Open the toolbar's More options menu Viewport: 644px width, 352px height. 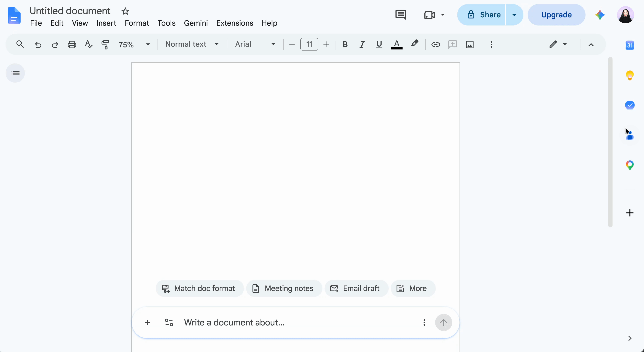pos(491,45)
